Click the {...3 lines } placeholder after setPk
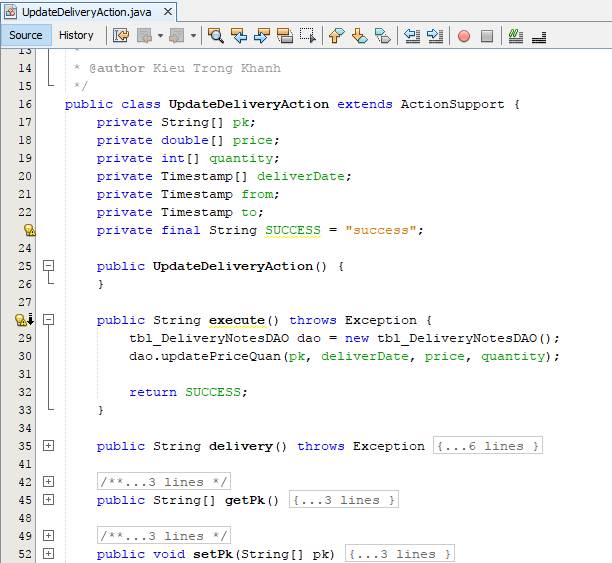This screenshot has width=612, height=563. [400, 553]
